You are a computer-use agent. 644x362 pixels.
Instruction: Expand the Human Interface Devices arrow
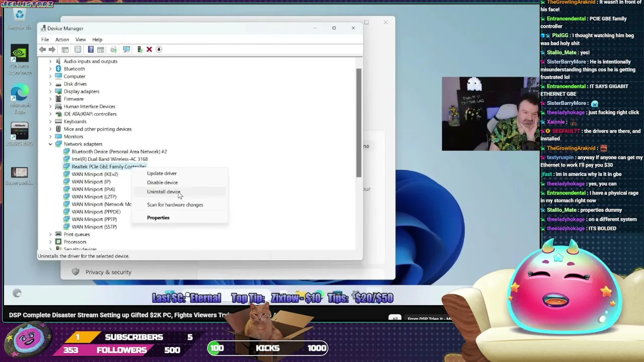[50, 107]
